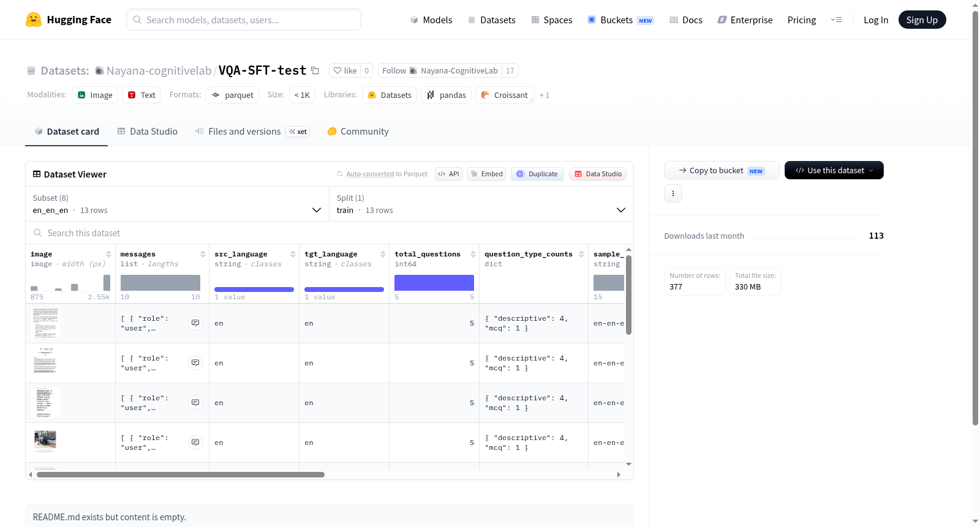Open the Auto-converted to Parquet link

[x=386, y=174]
